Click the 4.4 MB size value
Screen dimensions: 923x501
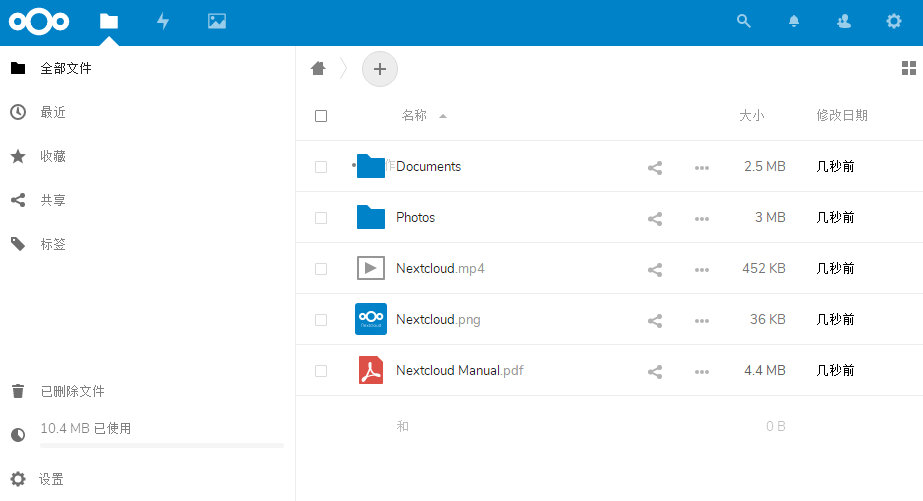click(765, 370)
